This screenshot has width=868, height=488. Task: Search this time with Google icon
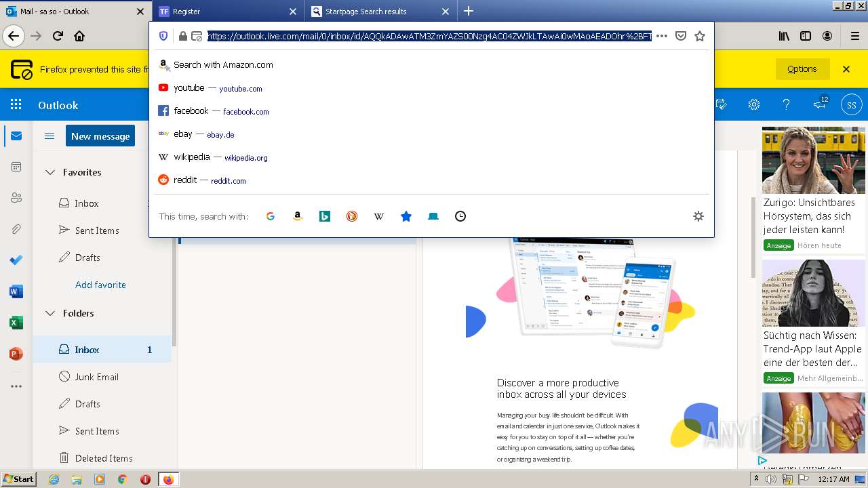tap(271, 216)
